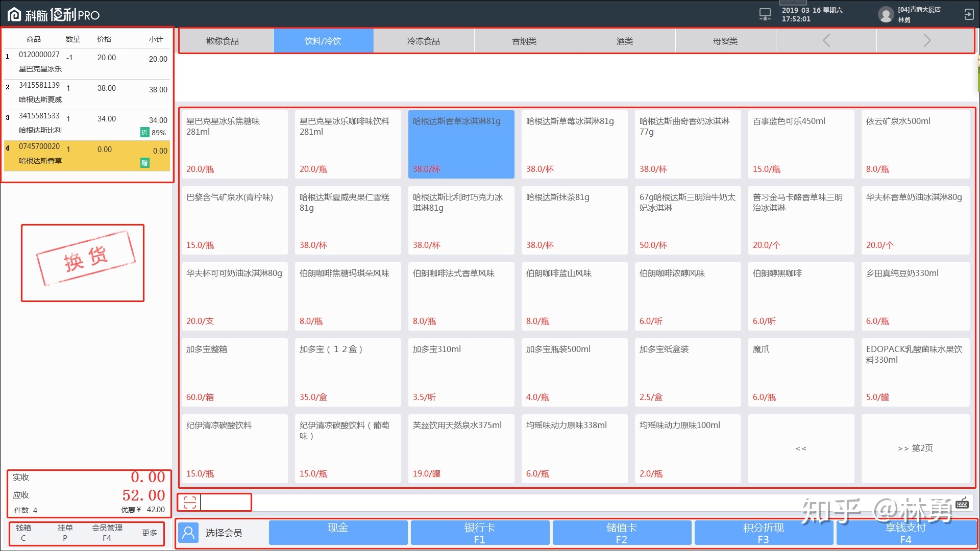Click the barcode input field

click(x=226, y=503)
